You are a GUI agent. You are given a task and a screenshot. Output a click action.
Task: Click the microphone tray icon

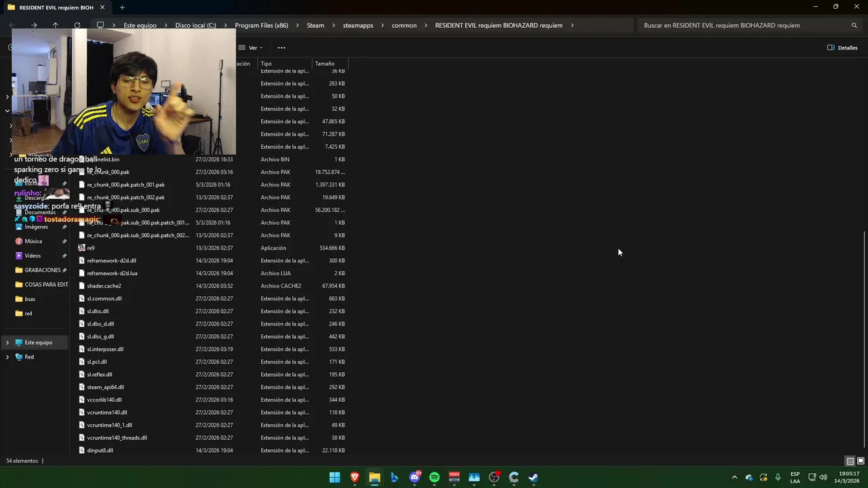(x=778, y=477)
